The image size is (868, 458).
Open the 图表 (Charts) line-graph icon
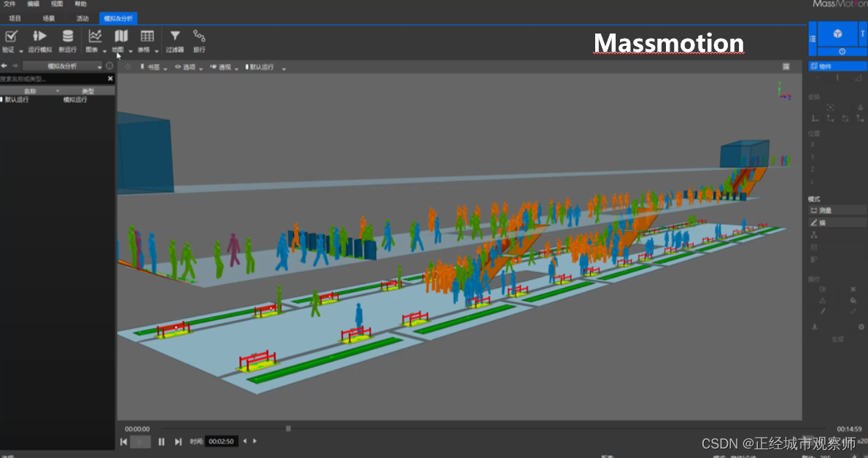tap(96, 36)
